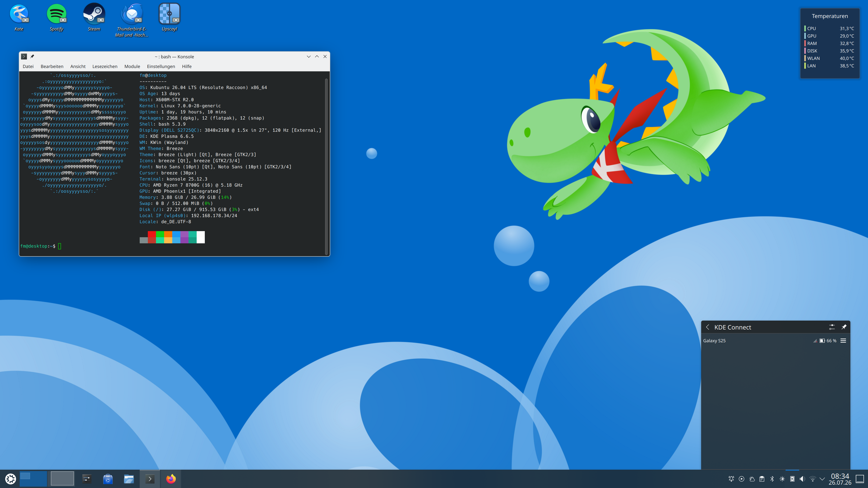Toggle Konsole window pin on all desktops
This screenshot has width=868, height=488.
tap(32, 56)
